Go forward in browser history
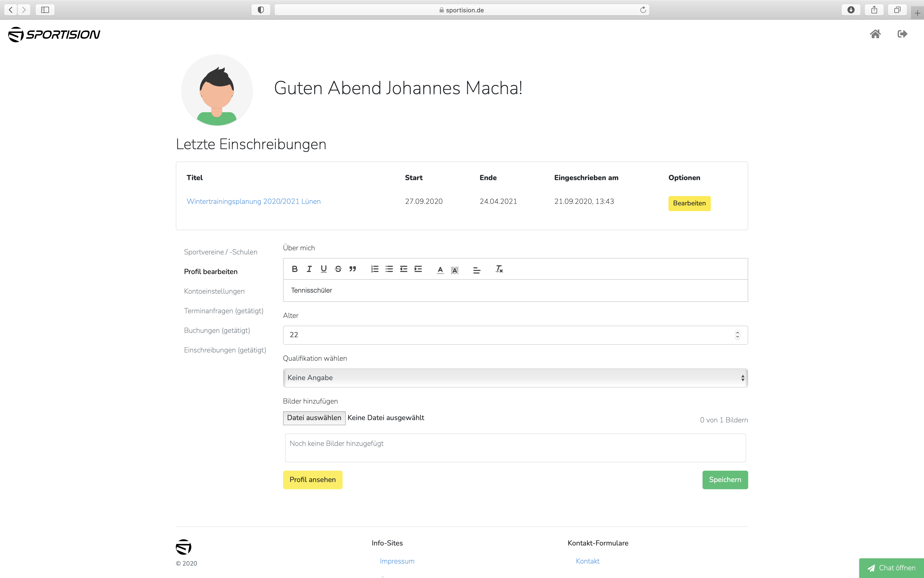The height and width of the screenshot is (578, 924). tap(24, 10)
